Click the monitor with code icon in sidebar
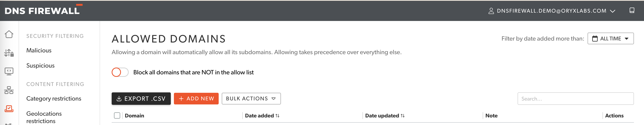 tap(9, 71)
